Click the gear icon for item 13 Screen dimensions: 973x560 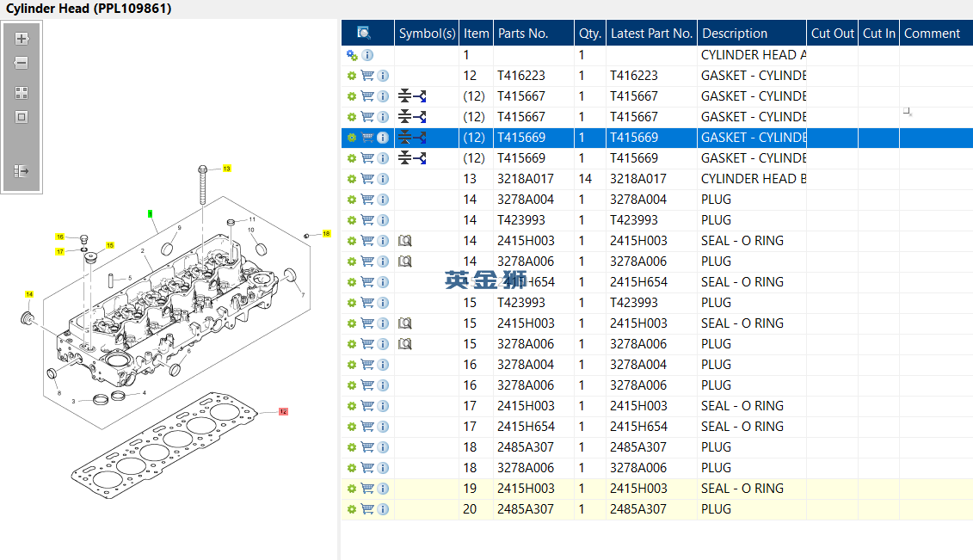point(351,179)
